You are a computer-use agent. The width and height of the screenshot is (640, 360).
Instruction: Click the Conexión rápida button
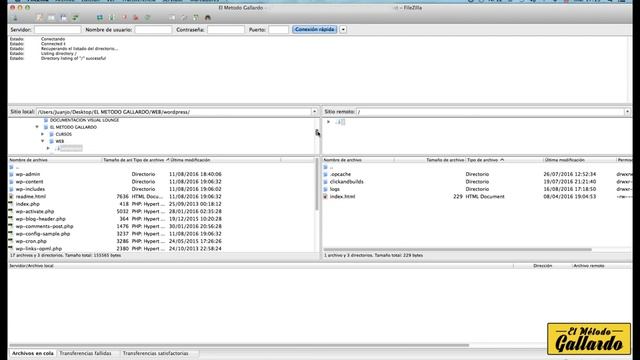[x=315, y=29]
